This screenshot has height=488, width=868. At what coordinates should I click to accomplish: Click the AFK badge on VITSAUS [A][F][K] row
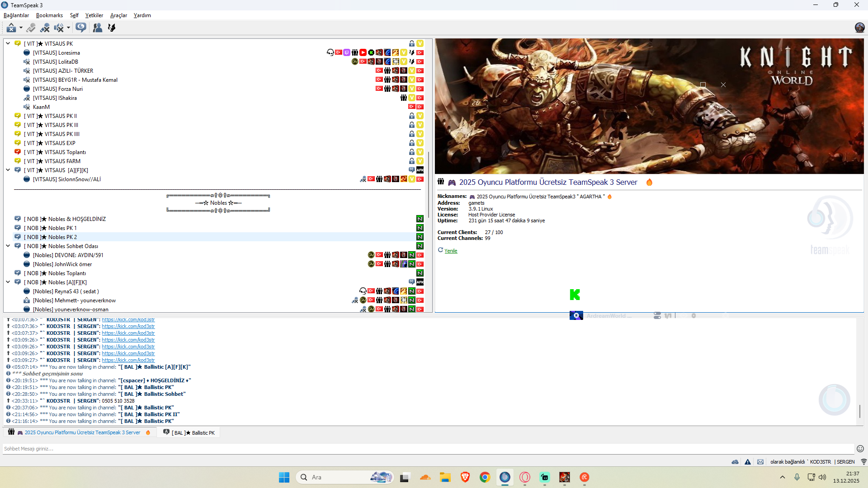[x=420, y=170]
